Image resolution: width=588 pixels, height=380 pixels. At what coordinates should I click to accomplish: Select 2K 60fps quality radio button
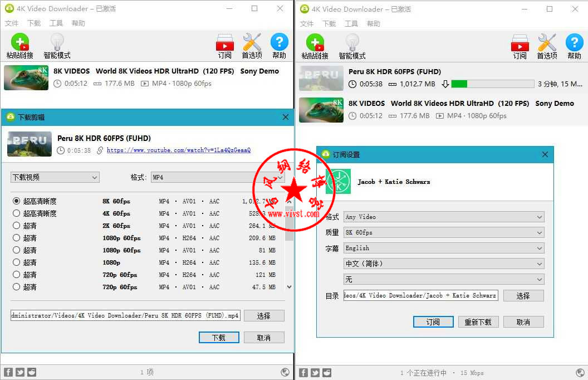point(16,226)
